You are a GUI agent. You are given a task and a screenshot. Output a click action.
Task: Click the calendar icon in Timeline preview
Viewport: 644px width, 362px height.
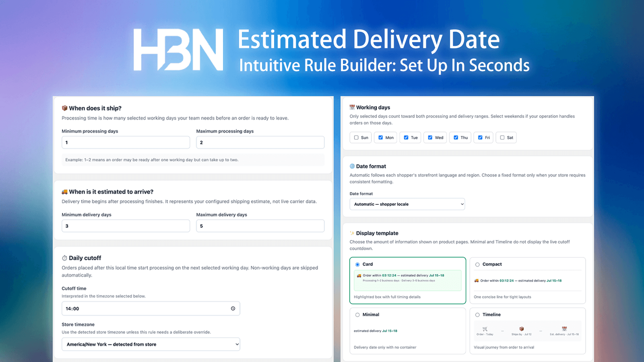coord(564,329)
